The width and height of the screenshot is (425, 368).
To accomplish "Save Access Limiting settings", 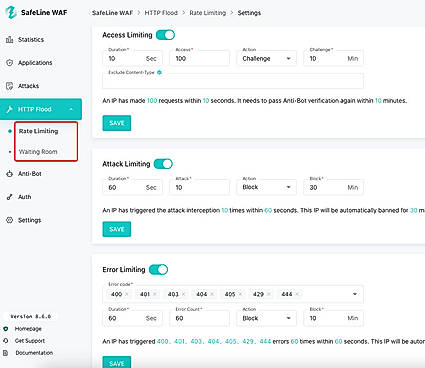I will pyautogui.click(x=117, y=123).
